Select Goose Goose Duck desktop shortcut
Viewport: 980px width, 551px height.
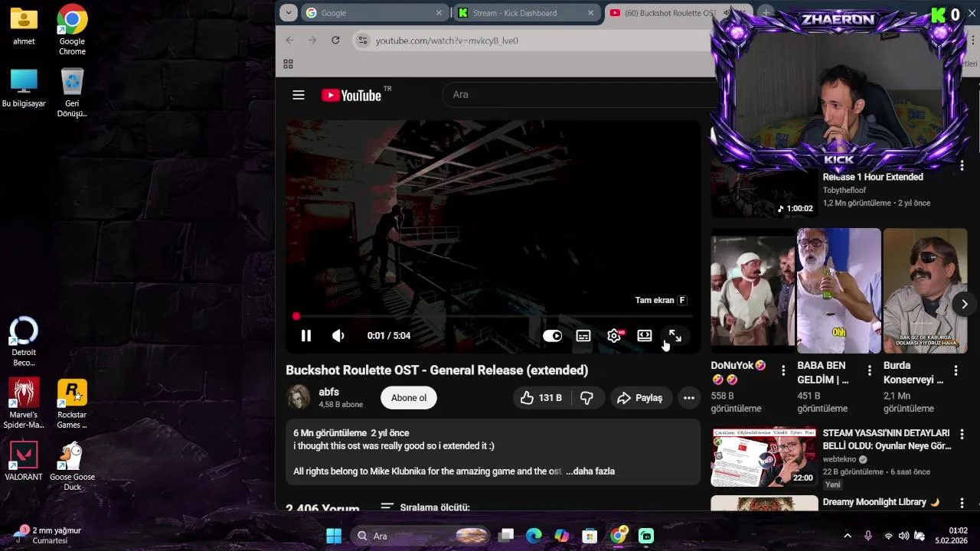point(72,466)
